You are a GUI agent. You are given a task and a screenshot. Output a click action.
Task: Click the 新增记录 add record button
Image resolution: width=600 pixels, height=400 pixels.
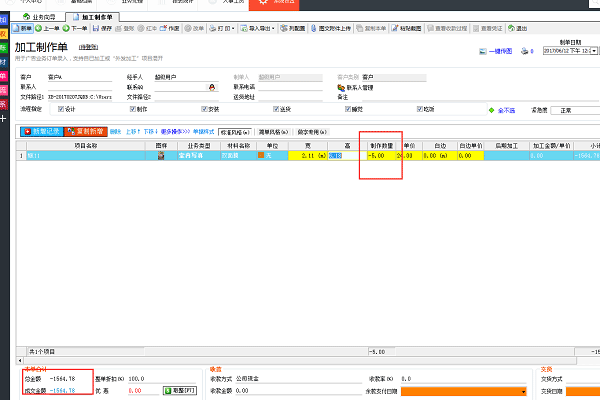[42, 131]
